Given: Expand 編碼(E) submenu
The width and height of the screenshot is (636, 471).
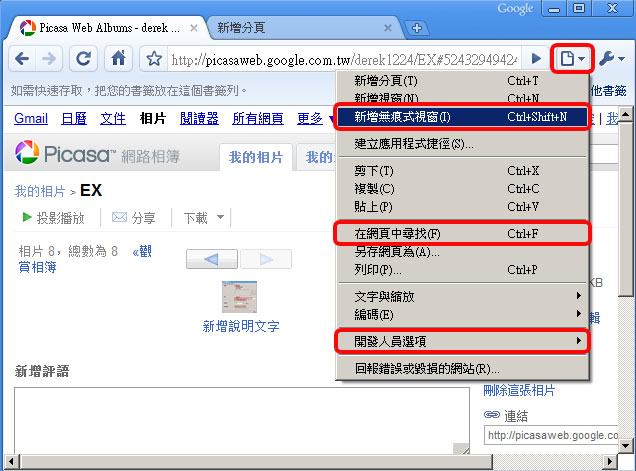Looking at the screenshot, I should click(x=462, y=315).
